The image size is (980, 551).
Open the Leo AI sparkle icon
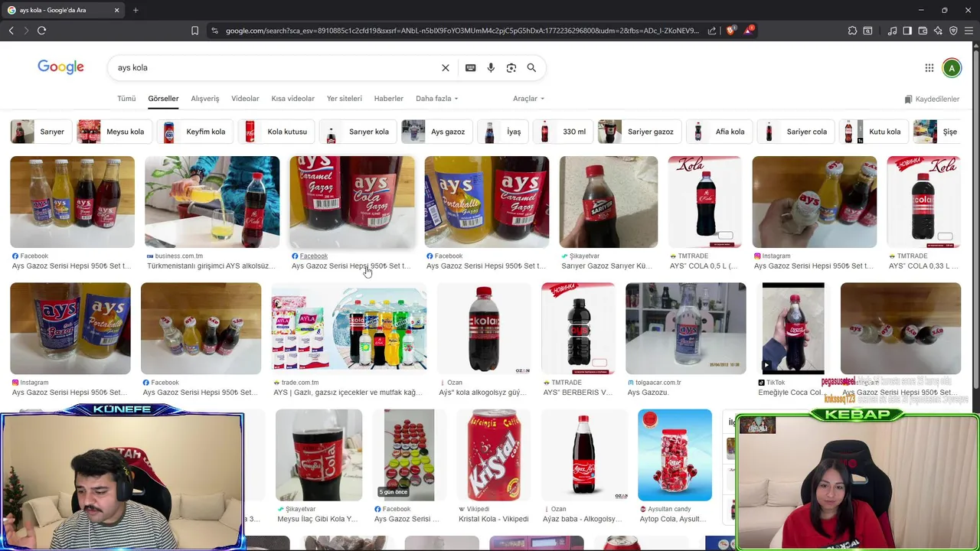pos(938,31)
